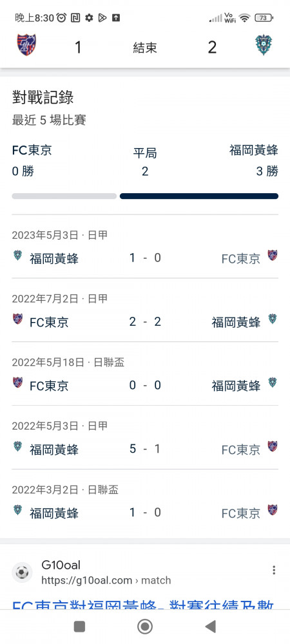290x644 pixels.
Task: Tap the Avispa Fukuoka crest in score header
Action: (x=264, y=45)
